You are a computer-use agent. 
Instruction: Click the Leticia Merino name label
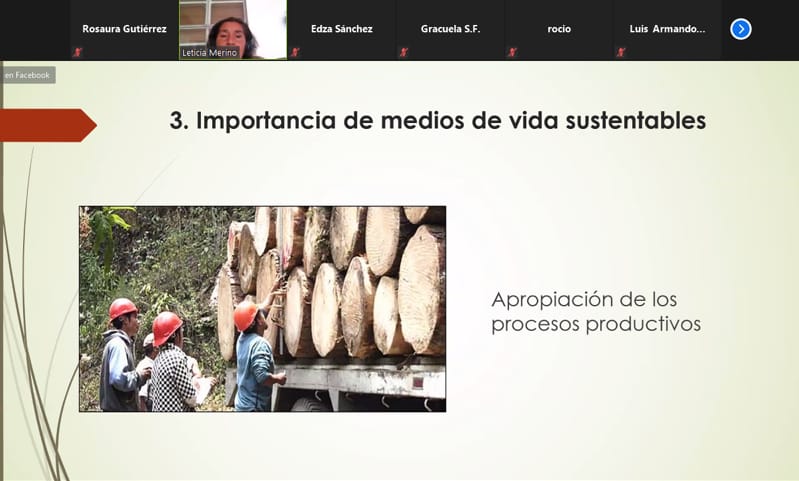[x=210, y=53]
